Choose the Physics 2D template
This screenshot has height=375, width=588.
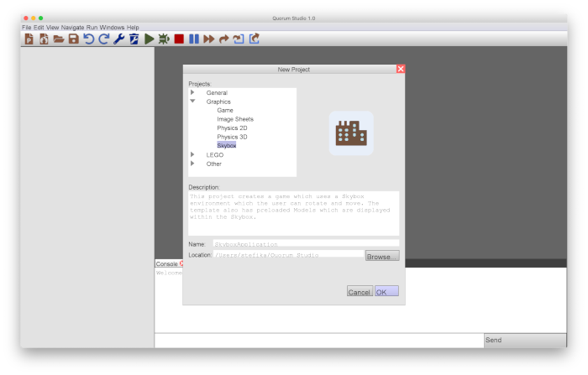[232, 128]
